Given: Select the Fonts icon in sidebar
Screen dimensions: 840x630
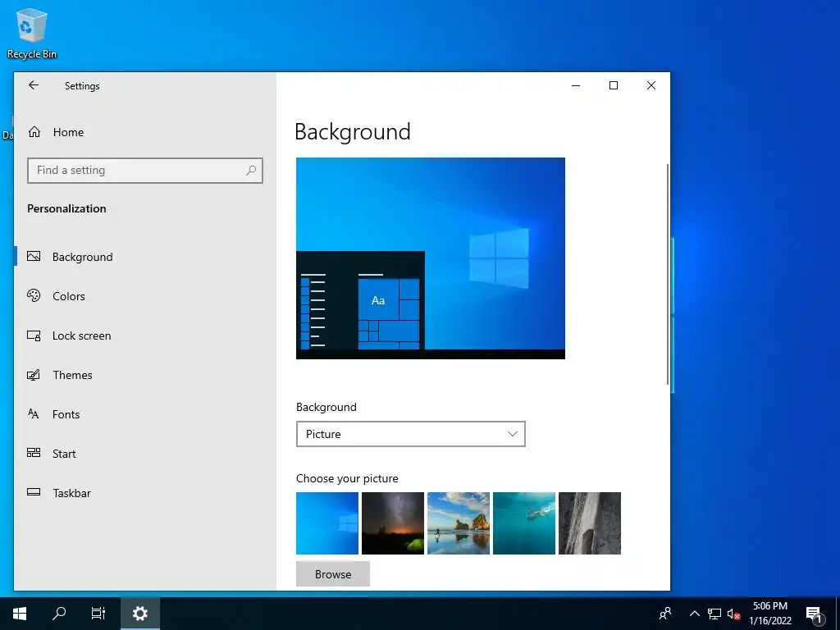Looking at the screenshot, I should point(34,414).
